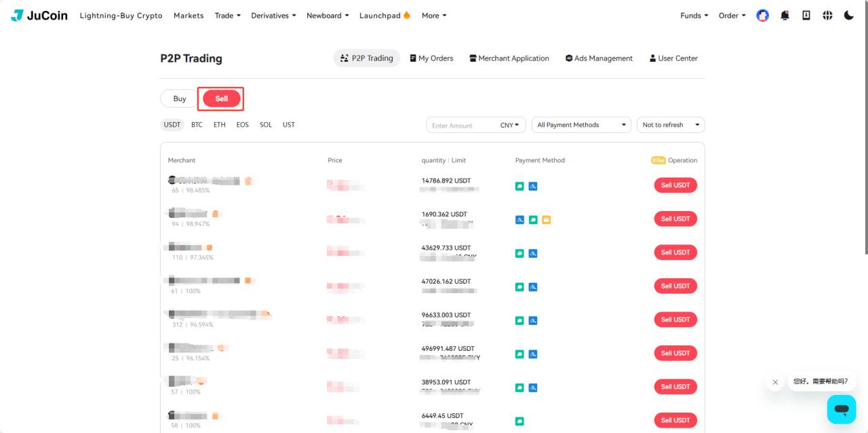Click the WeChat pay icon in the 47026.162 USDT row

[519, 287]
